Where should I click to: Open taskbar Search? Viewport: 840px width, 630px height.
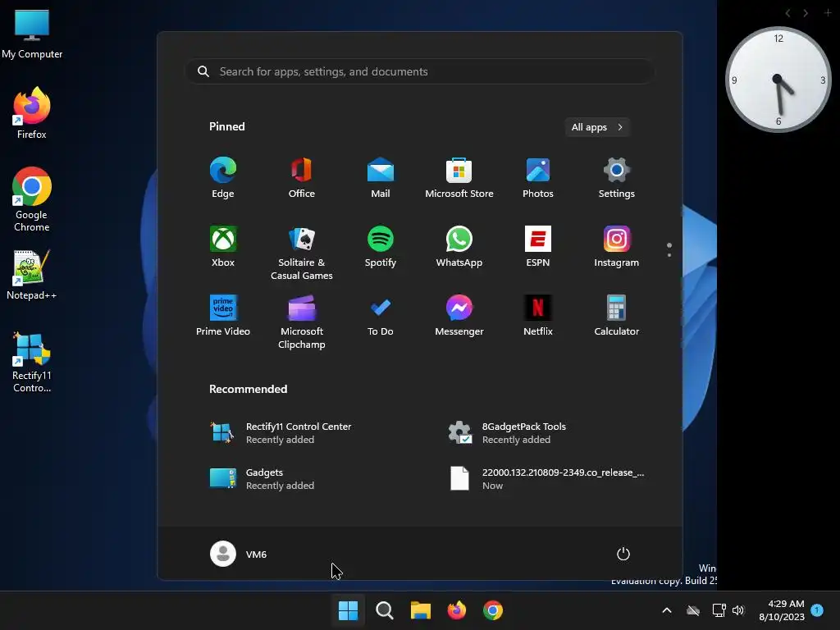384,610
